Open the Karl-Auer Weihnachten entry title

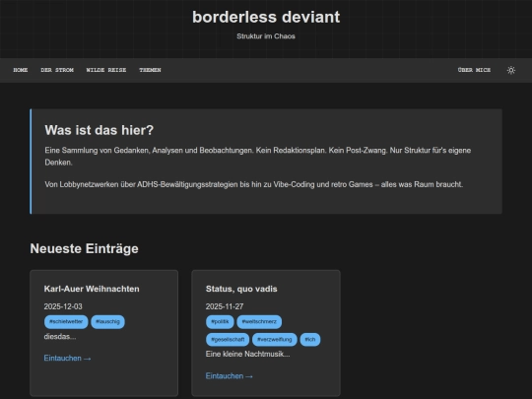click(92, 289)
